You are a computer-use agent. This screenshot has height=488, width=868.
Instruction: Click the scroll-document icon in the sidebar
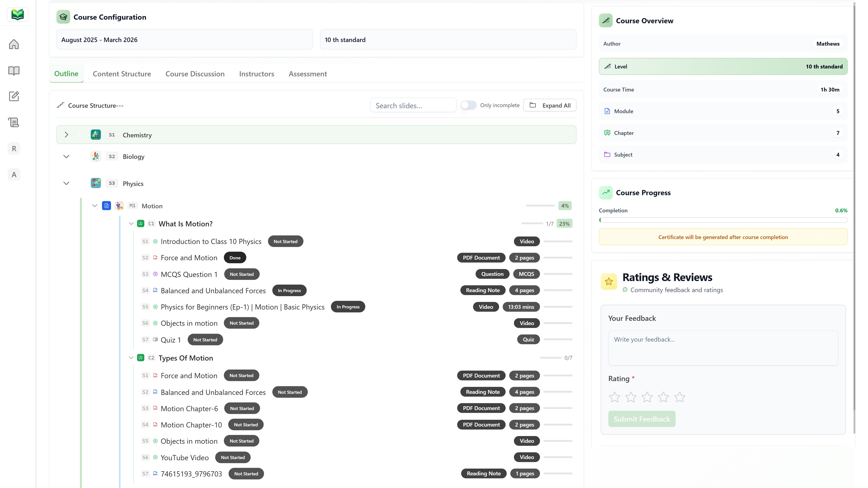tap(14, 122)
